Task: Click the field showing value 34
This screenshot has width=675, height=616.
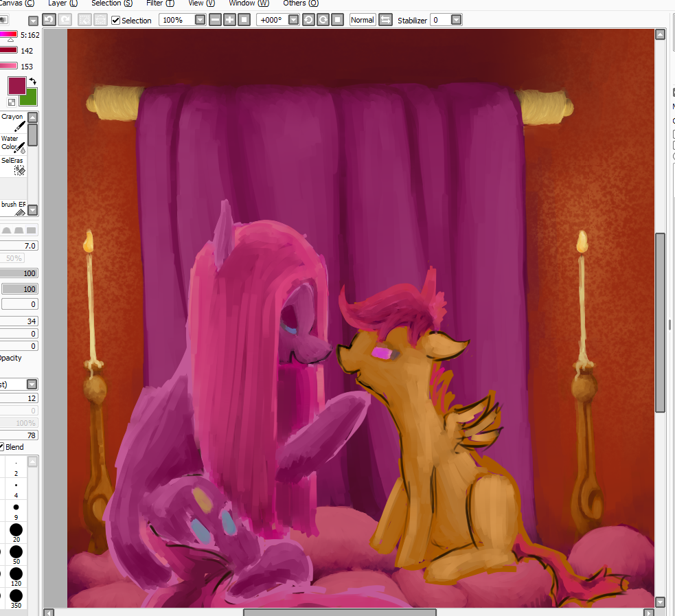Action: point(19,321)
